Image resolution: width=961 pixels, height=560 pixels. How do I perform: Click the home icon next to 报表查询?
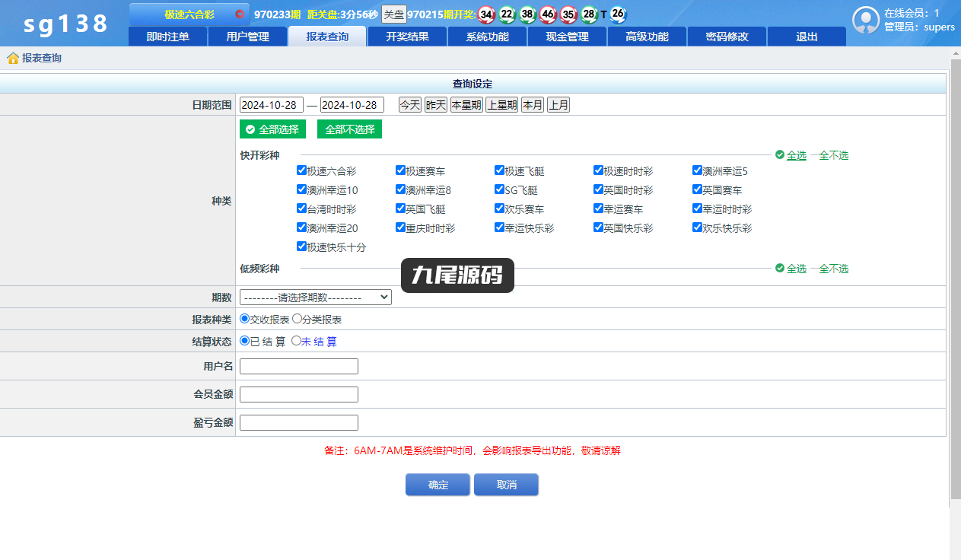(13, 58)
